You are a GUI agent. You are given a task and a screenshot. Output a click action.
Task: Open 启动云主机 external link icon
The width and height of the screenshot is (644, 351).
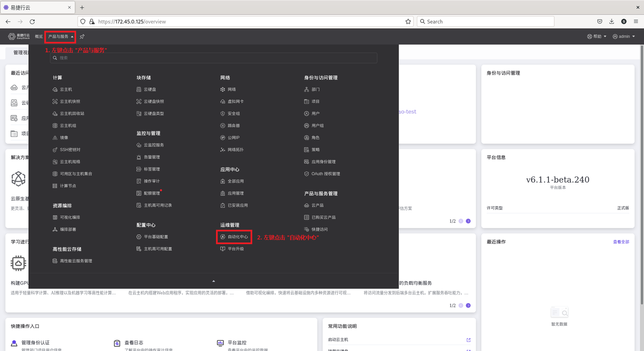[468, 340]
